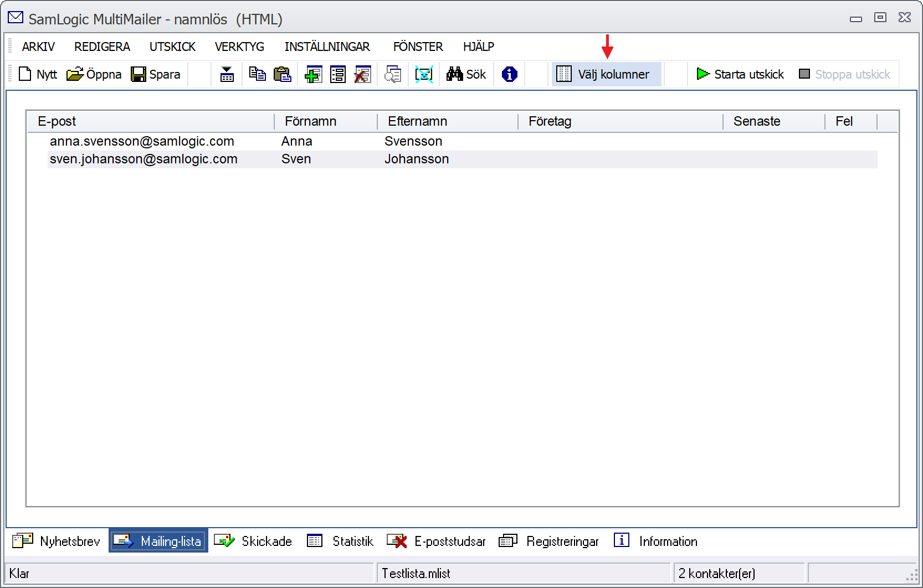Open the INSTÄLLNINGAR menu
The width and height of the screenshot is (923, 588).
point(327,47)
